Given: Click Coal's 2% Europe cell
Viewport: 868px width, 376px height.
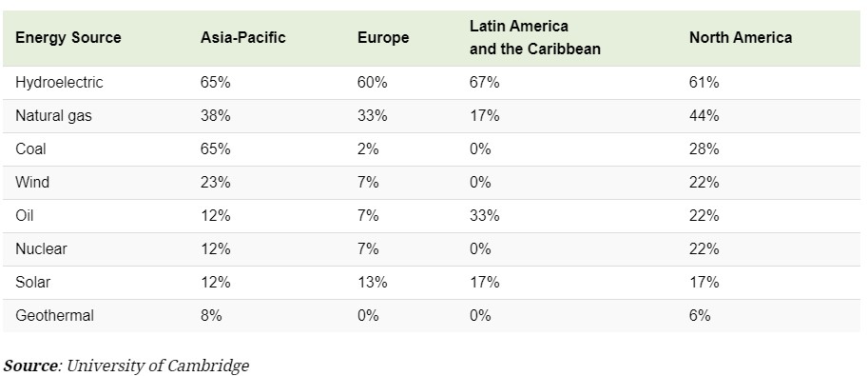Looking at the screenshot, I should (x=368, y=149).
